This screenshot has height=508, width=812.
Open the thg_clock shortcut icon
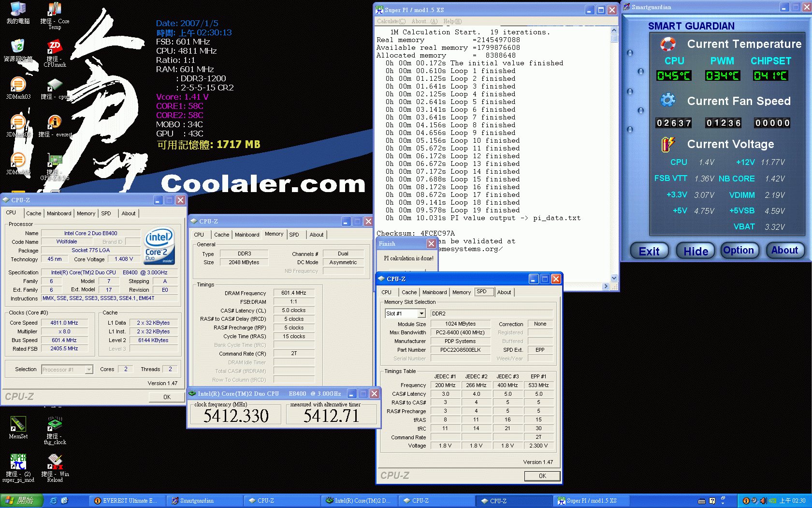[x=55, y=430]
